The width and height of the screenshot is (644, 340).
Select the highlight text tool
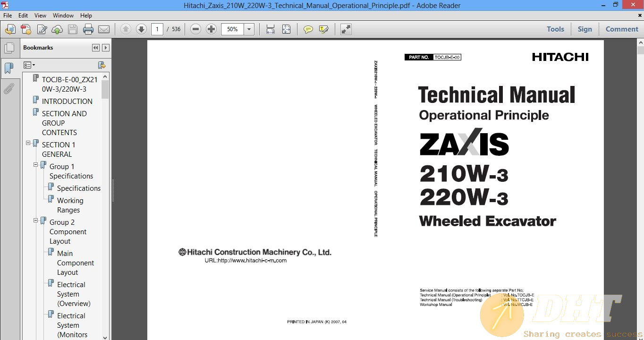323,29
